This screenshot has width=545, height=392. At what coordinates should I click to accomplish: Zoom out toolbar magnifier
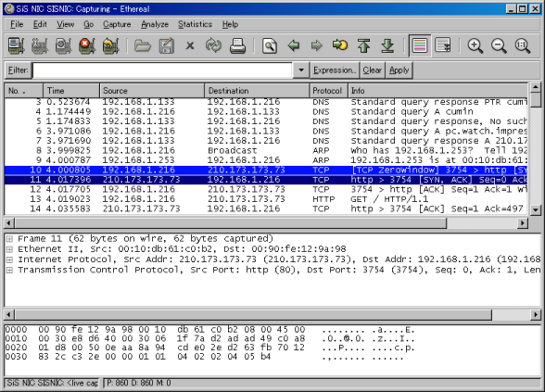point(499,45)
